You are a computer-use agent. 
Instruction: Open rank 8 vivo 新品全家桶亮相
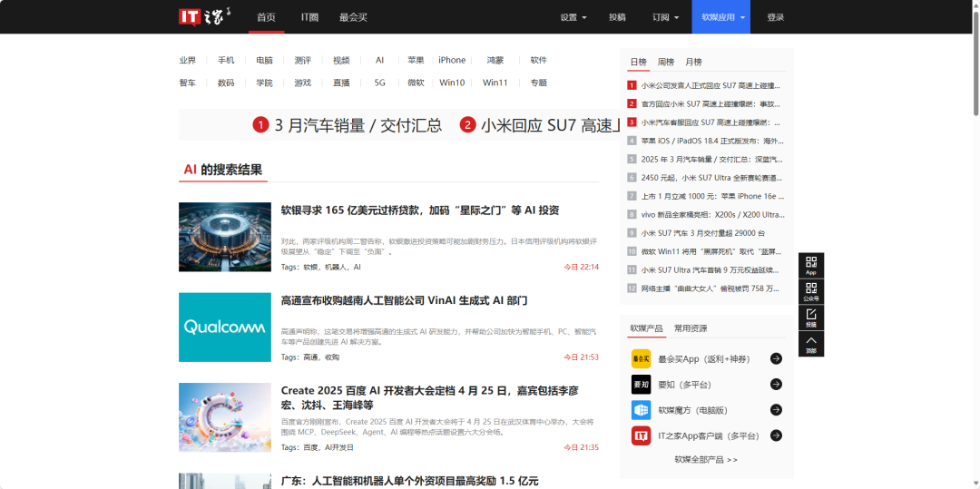(712, 214)
